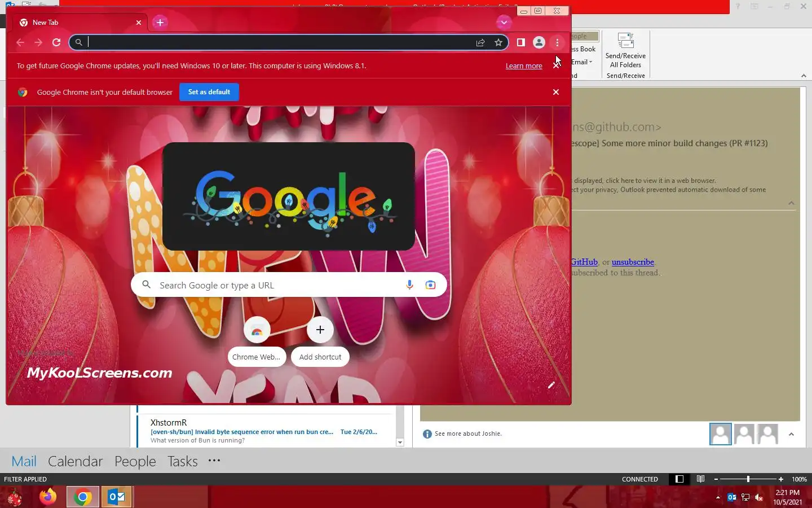Customize this page with pencil icon
Screen dimensions: 812x508
point(551,385)
